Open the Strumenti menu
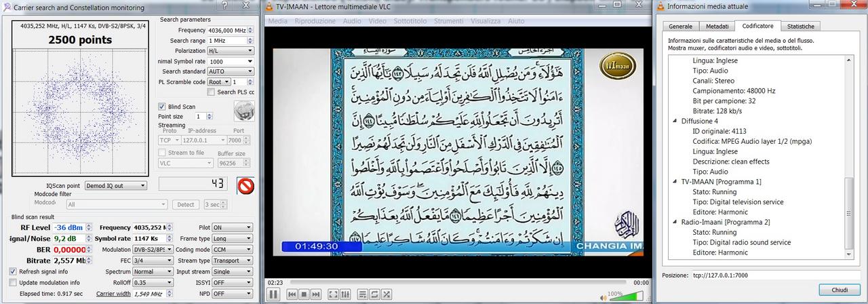 click(448, 21)
